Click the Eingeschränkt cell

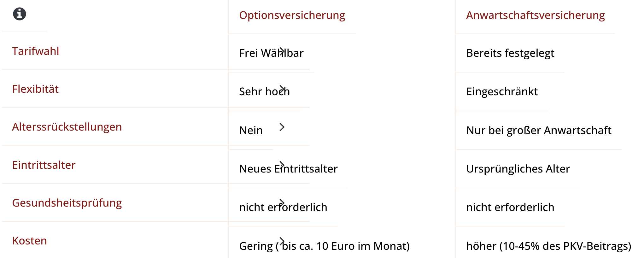502,91
